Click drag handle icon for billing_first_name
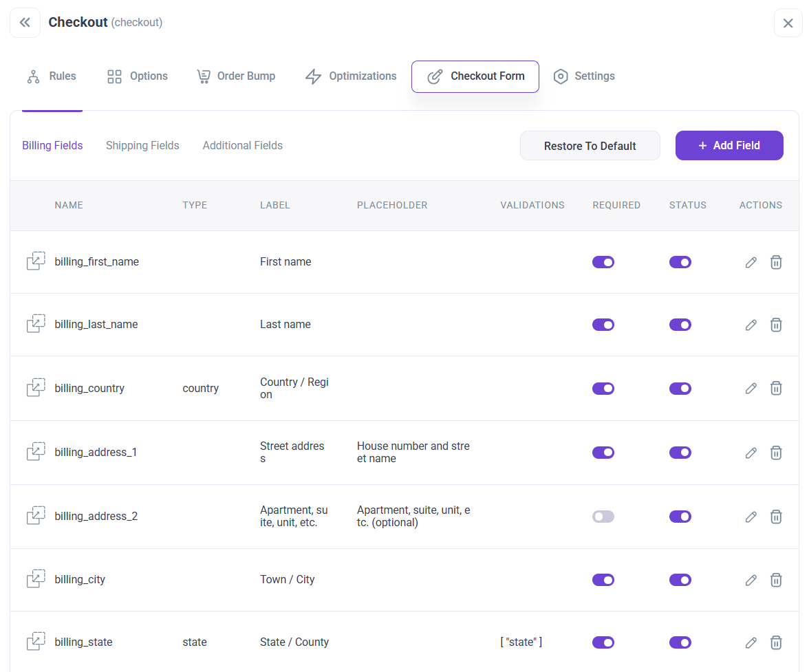Screen dimensions: 809x672 pos(36,261)
